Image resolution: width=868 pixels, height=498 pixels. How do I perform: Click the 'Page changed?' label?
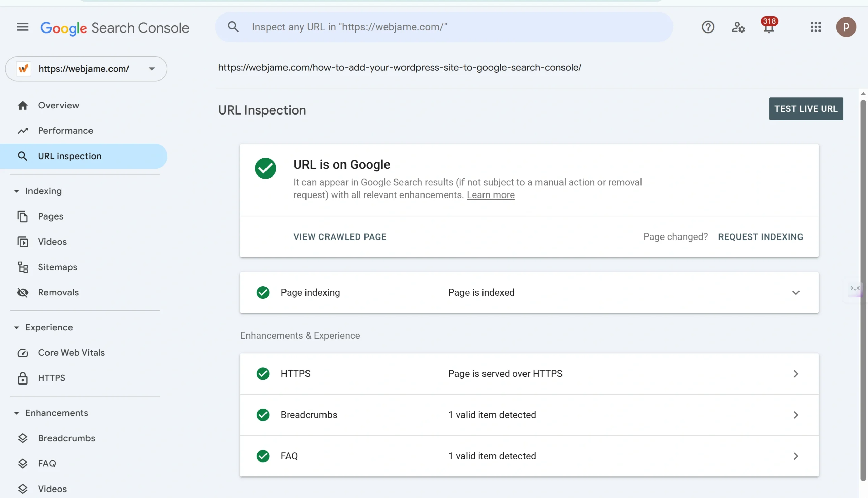[x=675, y=237]
